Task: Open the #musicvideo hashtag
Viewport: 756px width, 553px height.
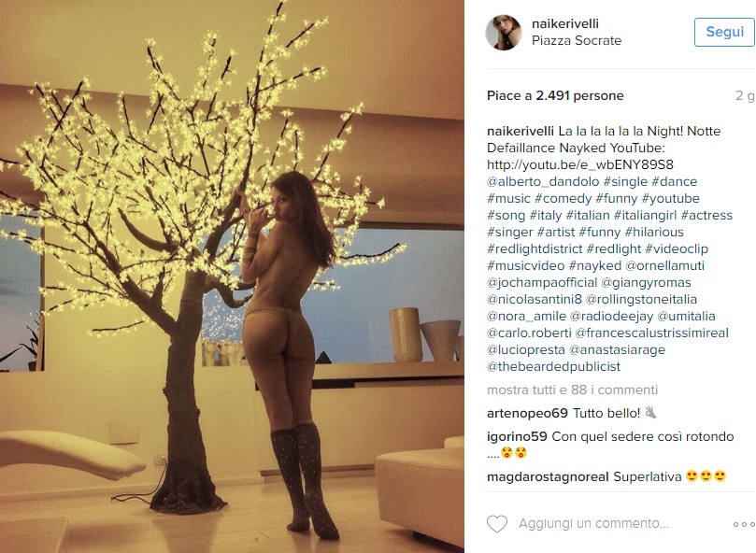Action: tap(525, 265)
